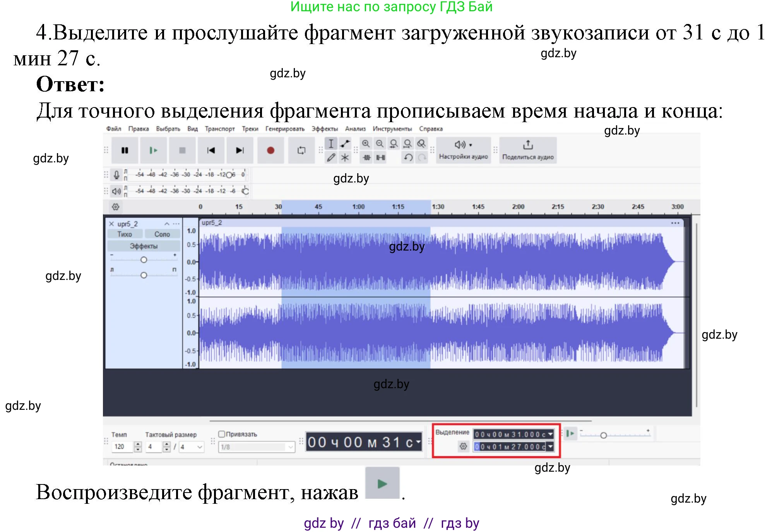Open the Эффекты menu
The width and height of the screenshot is (784, 532).
pos(324,128)
